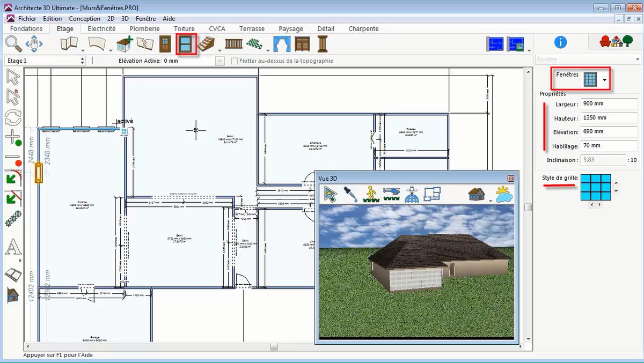This screenshot has width=644, height=363.
Task: Open the Elévation Active dropdown arrow
Action: (219, 61)
